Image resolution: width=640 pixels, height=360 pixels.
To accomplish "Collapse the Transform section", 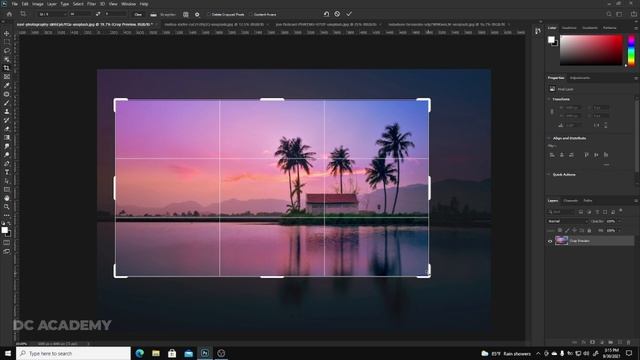I will coord(549,99).
